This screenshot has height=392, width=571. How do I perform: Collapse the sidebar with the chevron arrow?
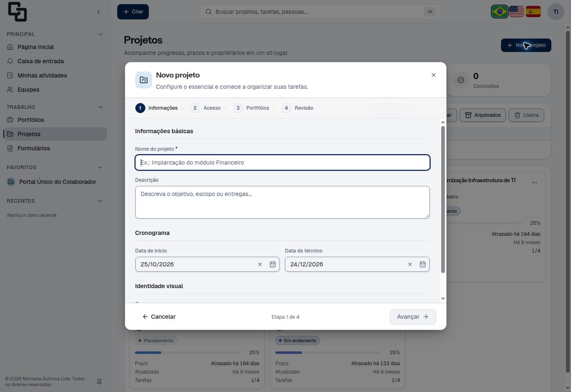pyautogui.click(x=98, y=12)
